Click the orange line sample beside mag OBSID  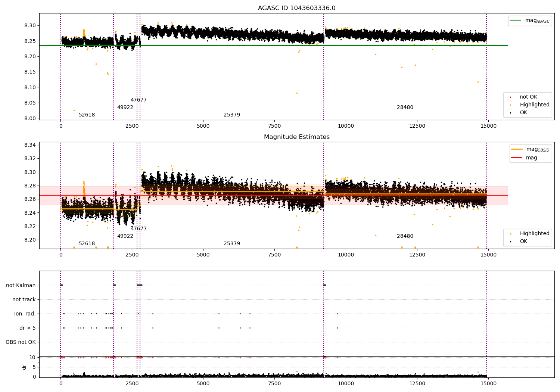coord(517,149)
